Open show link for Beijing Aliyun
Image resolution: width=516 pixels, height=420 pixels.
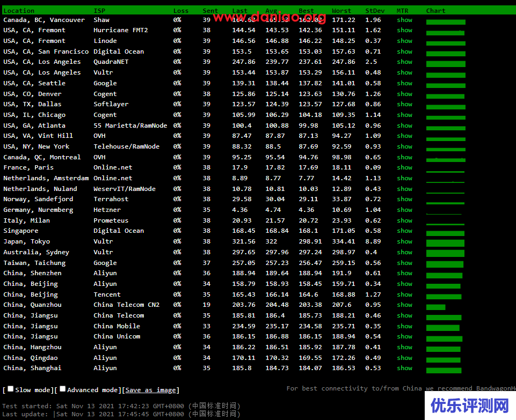[404, 284]
